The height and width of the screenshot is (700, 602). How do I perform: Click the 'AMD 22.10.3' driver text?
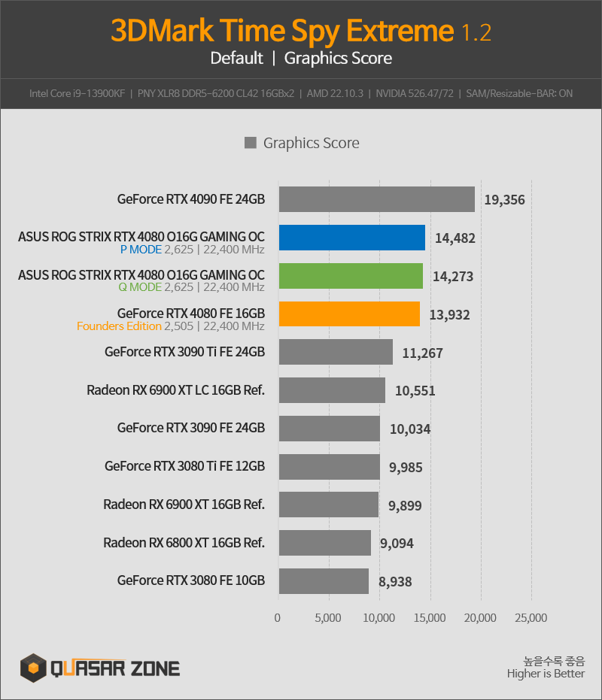pyautogui.click(x=335, y=93)
